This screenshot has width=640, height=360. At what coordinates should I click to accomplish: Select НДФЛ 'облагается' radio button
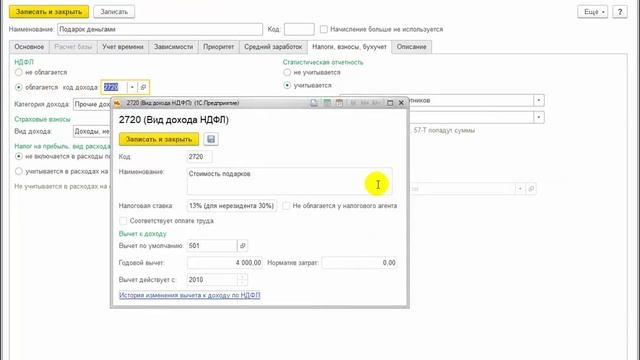[18, 87]
